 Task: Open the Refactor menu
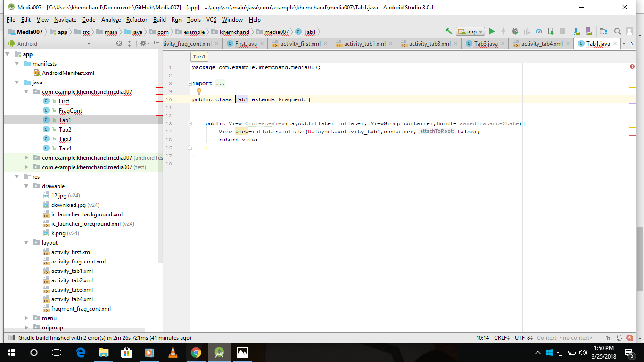[137, 20]
